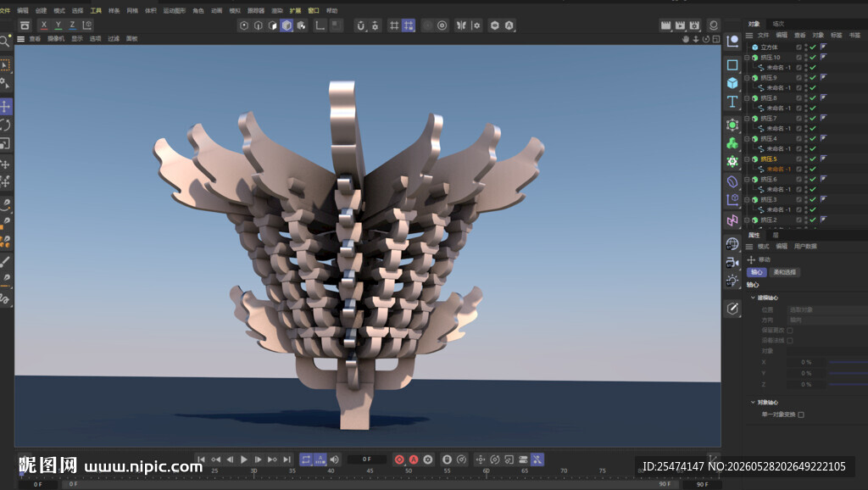The height and width of the screenshot is (490, 868).
Task: Select the Rotate tool in left toolbar
Action: [x=6, y=125]
